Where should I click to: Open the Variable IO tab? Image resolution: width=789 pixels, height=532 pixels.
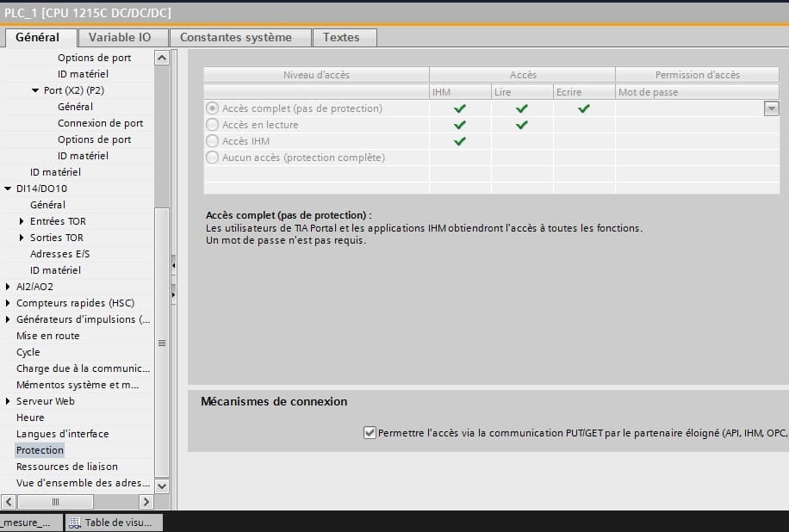(x=122, y=37)
